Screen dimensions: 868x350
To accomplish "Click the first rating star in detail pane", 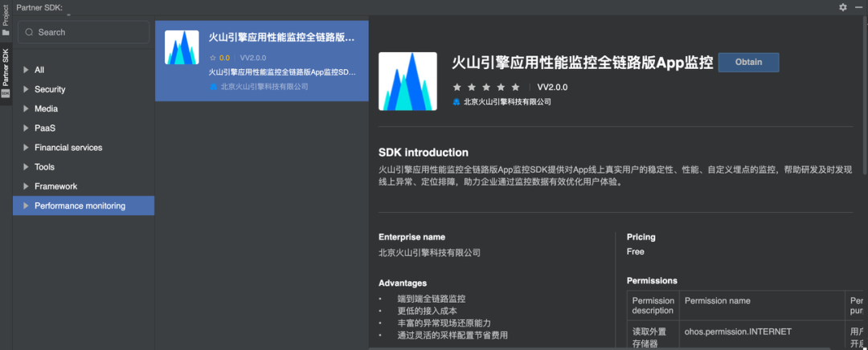I will point(457,87).
